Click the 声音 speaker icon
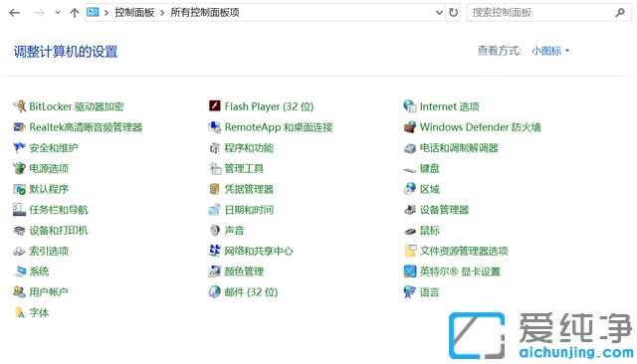637x364 pixels. (215, 231)
